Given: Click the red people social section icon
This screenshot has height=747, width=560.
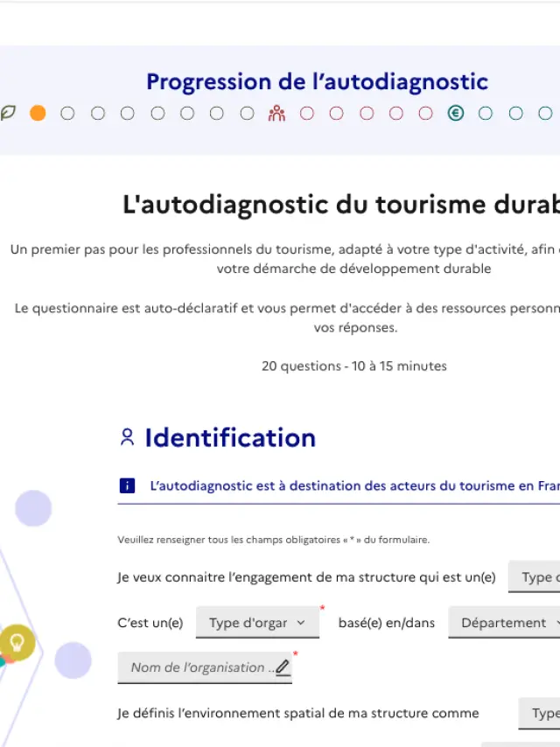Looking at the screenshot, I should (x=276, y=113).
